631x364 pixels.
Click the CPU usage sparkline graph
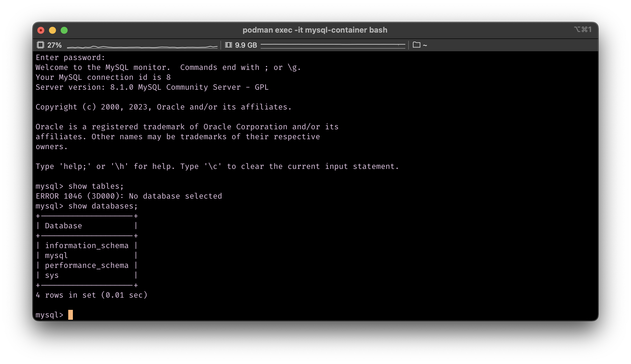click(142, 46)
